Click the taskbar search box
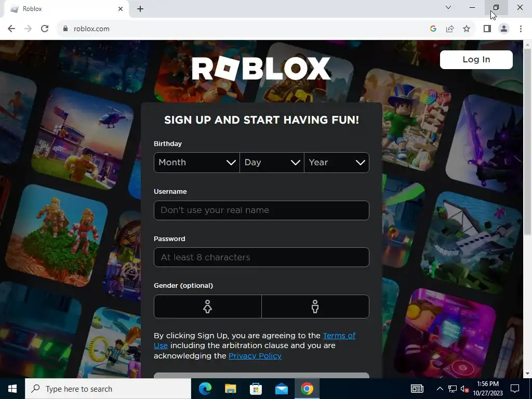This screenshot has width=532, height=399. pos(108,389)
